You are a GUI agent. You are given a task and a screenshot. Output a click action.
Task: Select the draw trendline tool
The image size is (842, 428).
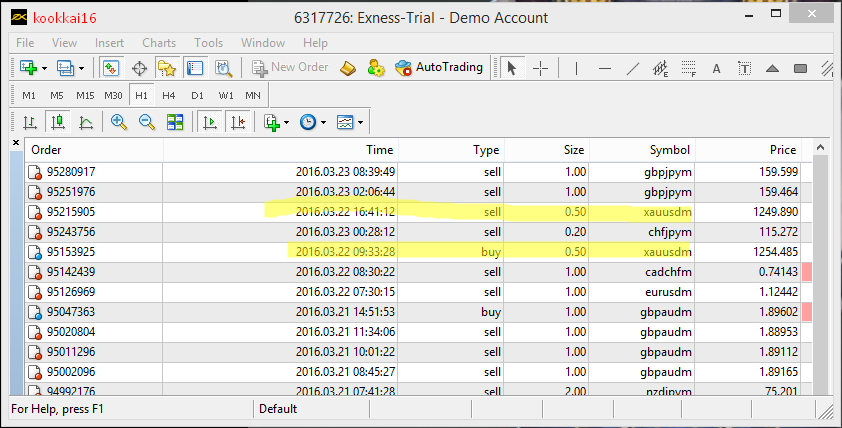click(632, 68)
